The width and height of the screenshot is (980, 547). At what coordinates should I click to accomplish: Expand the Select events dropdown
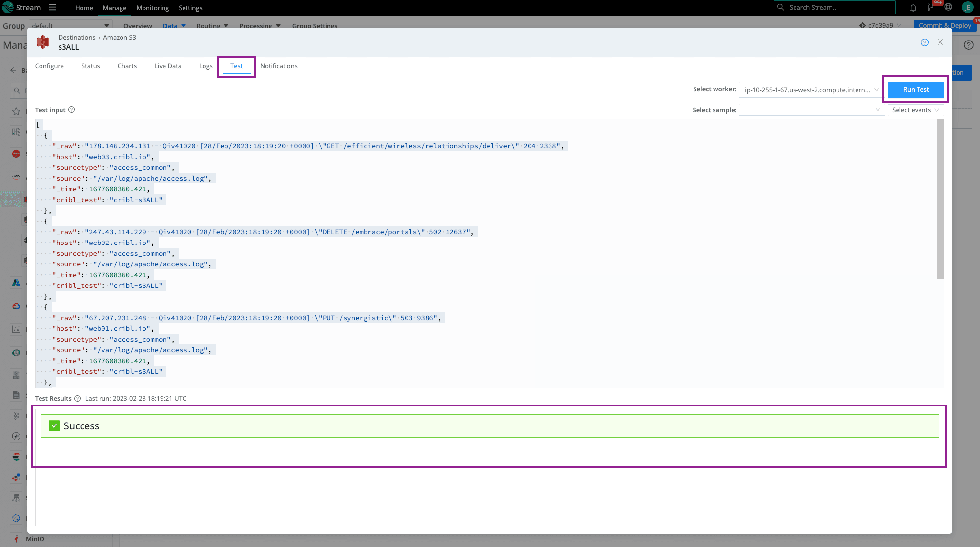click(x=915, y=110)
